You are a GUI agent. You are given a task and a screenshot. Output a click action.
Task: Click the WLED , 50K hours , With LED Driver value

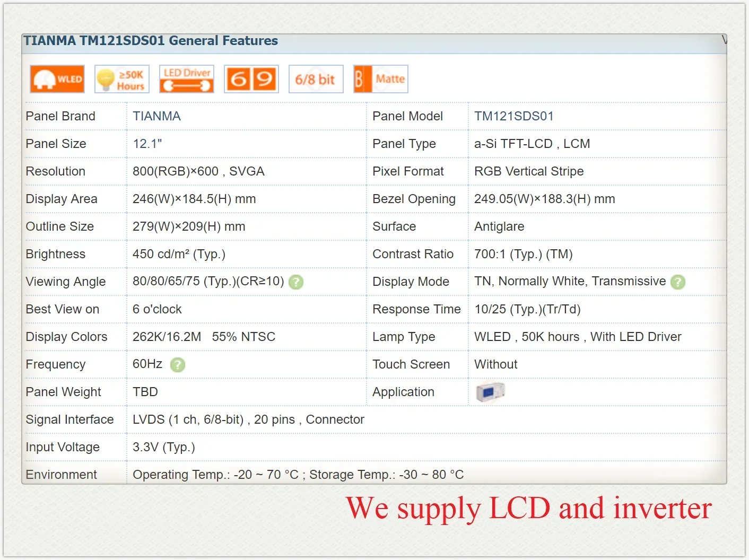click(x=578, y=337)
